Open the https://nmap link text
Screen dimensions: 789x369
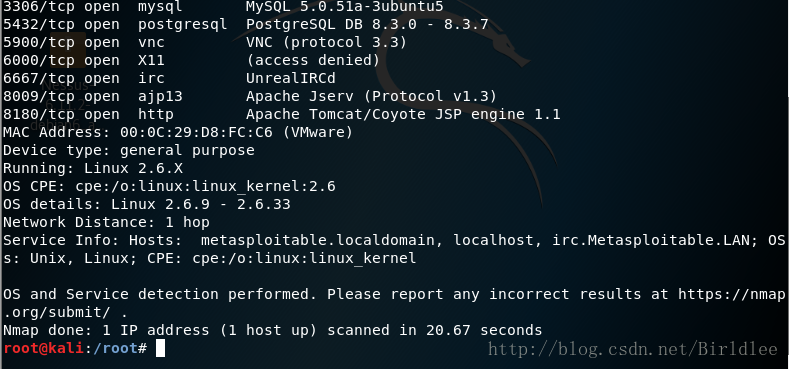point(731,294)
